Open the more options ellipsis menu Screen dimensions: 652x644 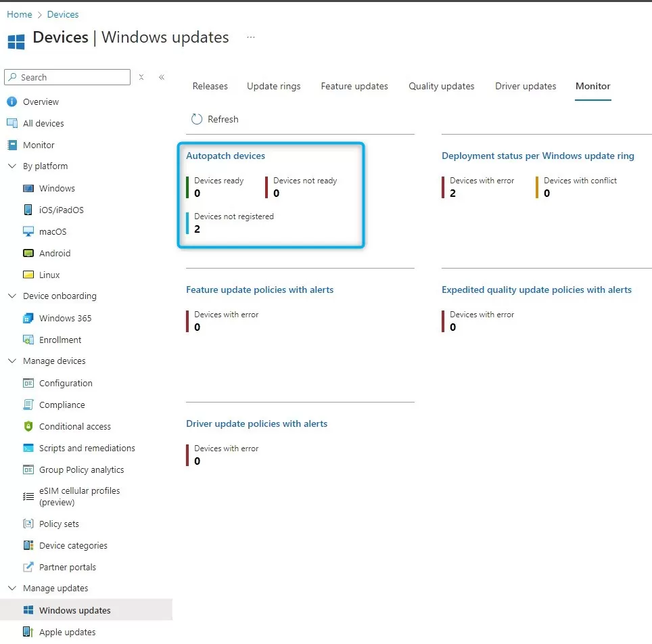[251, 37]
